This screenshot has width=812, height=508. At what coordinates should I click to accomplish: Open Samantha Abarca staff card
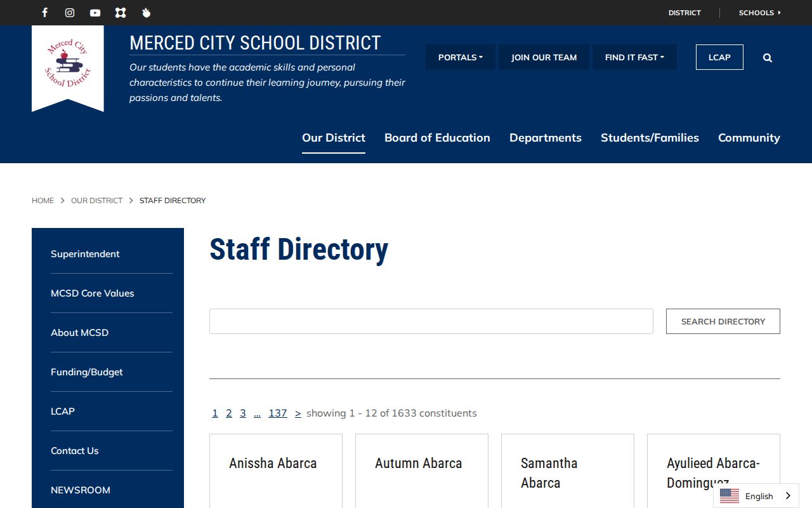[568, 471]
